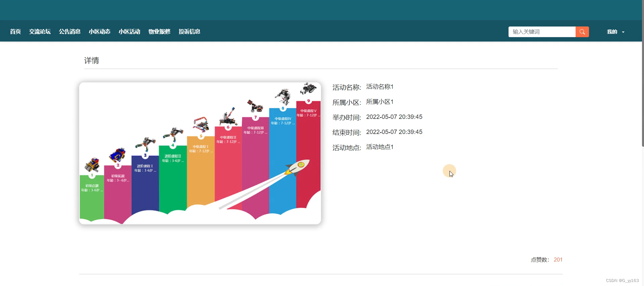Click the 活动名称: label
The width and height of the screenshot is (644, 286).
[346, 87]
